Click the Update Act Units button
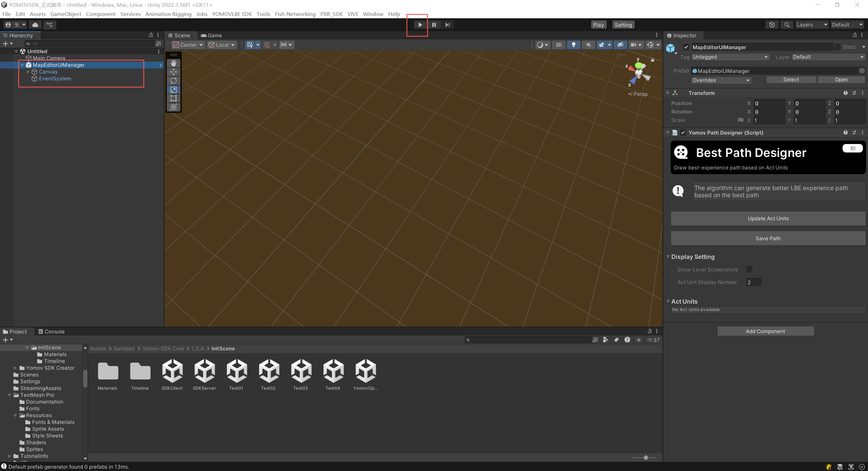The image size is (868, 471). point(768,219)
